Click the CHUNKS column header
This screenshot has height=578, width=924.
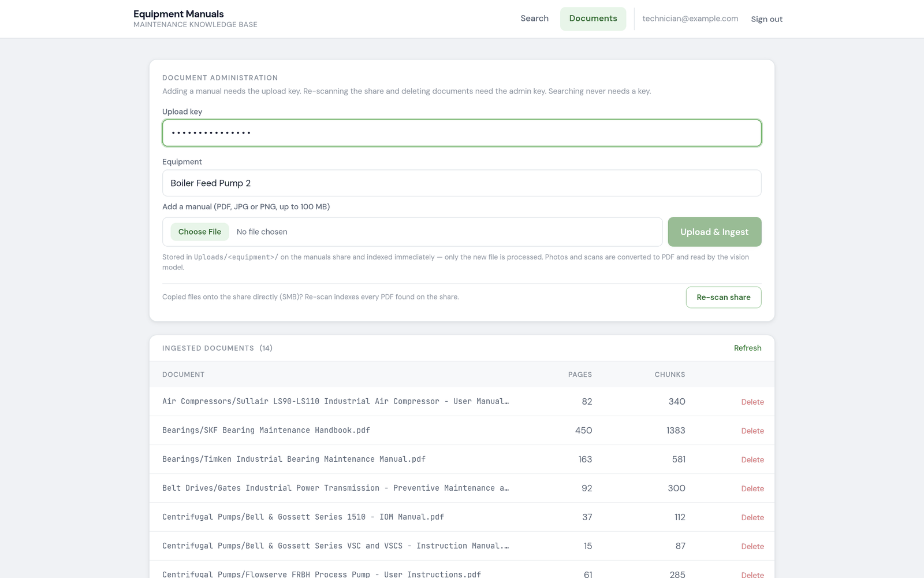pos(670,375)
